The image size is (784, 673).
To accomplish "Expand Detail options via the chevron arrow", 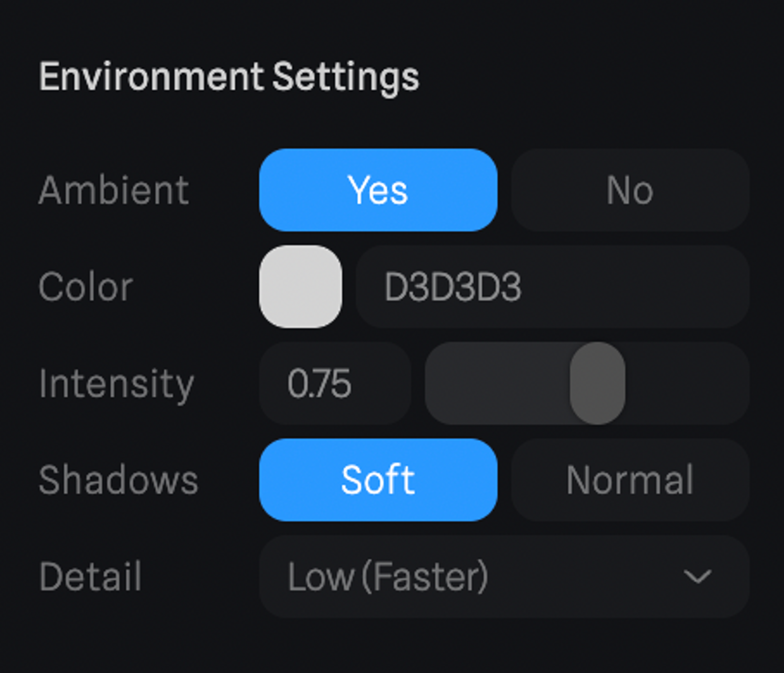I will coord(697,576).
